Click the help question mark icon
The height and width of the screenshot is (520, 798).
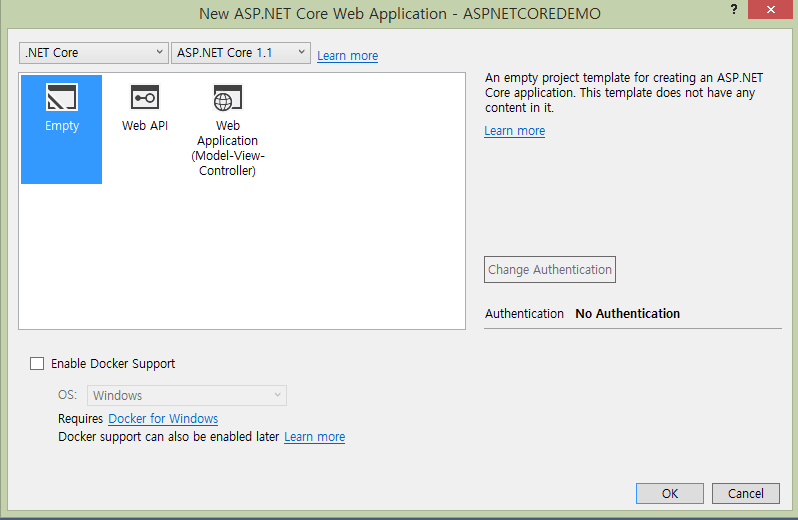[734, 9]
